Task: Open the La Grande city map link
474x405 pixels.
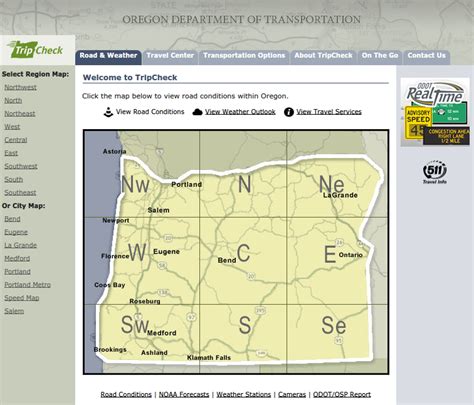Action: tap(21, 245)
